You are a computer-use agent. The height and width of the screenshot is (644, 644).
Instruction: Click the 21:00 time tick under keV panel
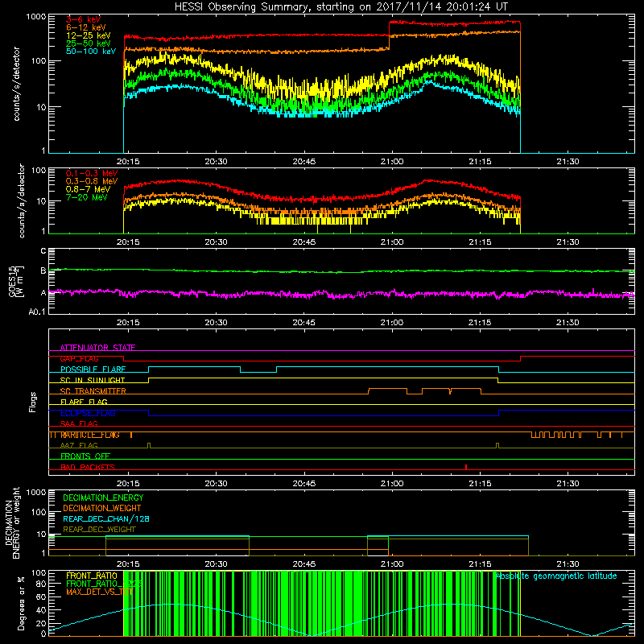coord(392,162)
